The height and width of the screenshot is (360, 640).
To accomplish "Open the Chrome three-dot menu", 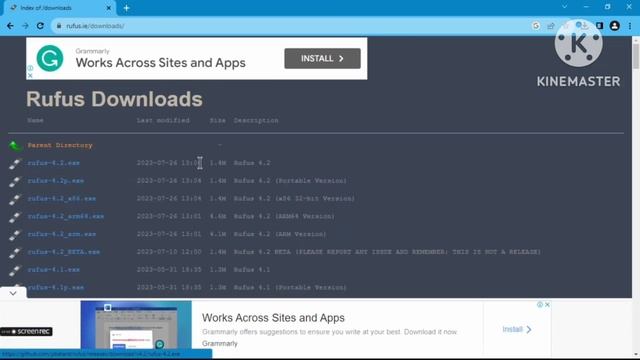I will (630, 26).
